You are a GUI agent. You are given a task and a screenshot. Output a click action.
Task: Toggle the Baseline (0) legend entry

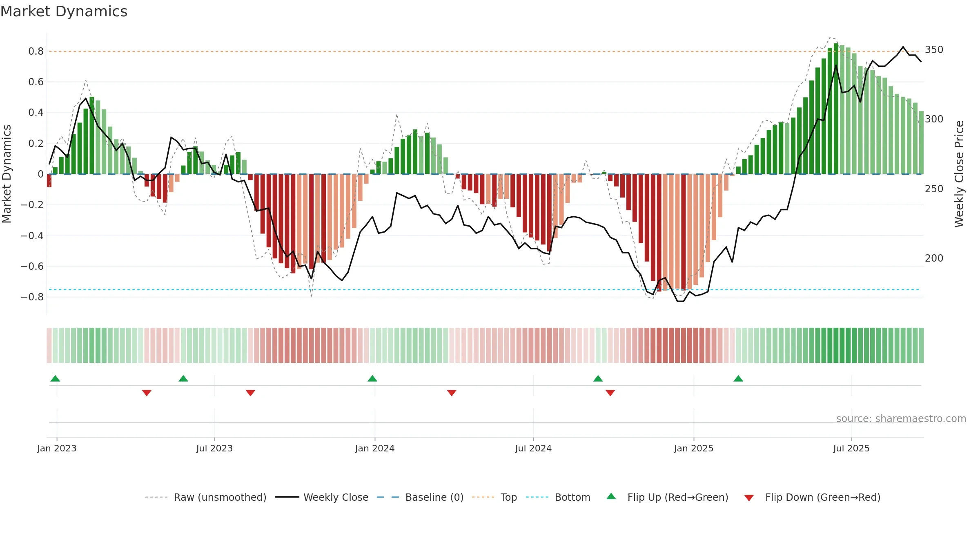click(420, 497)
